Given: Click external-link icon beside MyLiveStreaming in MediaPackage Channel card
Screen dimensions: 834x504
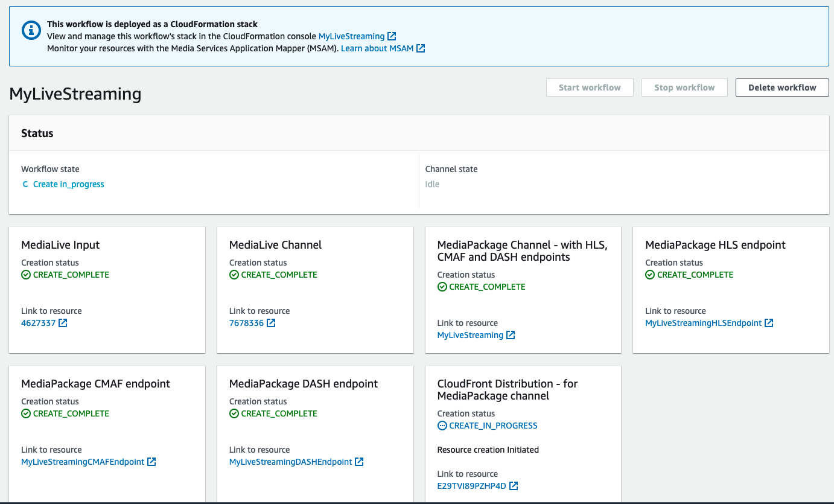Looking at the screenshot, I should [511, 335].
